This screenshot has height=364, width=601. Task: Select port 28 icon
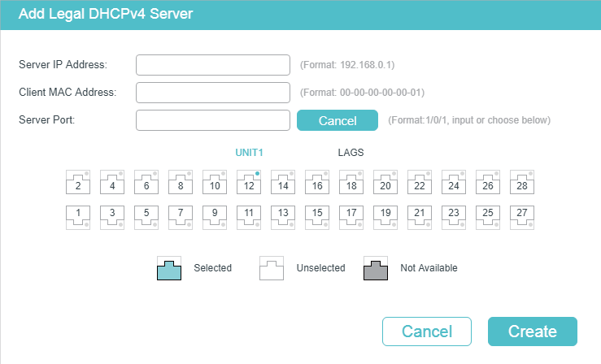tap(521, 182)
